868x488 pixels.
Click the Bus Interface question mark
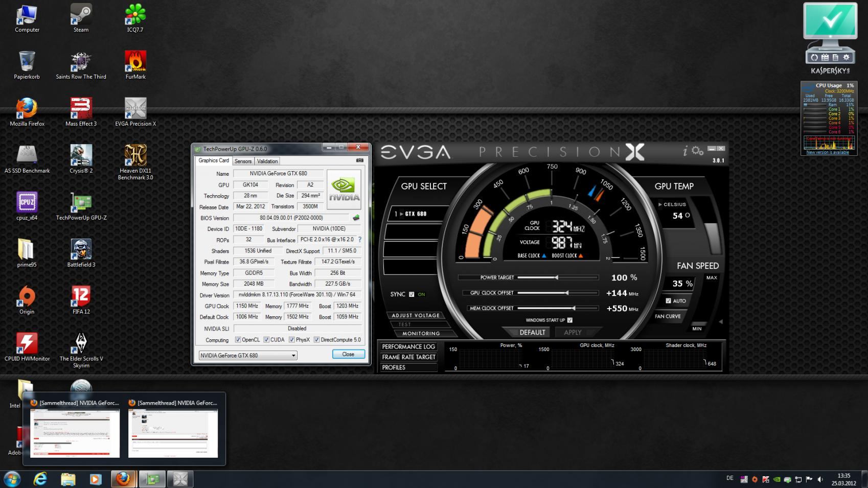click(x=360, y=239)
